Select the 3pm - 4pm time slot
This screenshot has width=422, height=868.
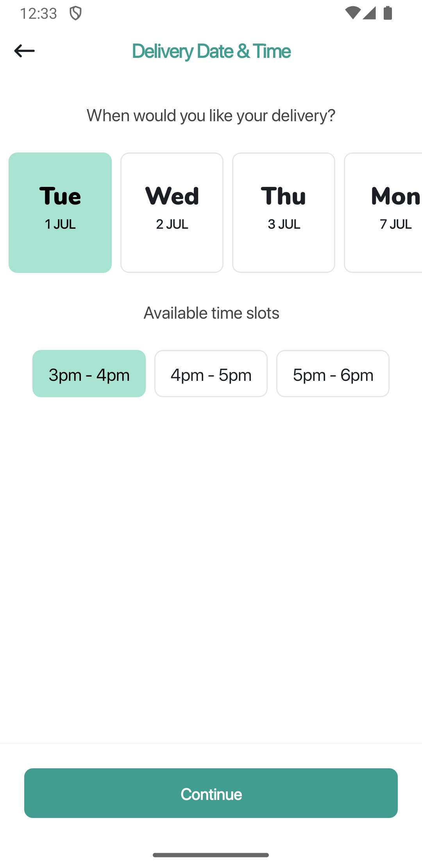click(89, 374)
